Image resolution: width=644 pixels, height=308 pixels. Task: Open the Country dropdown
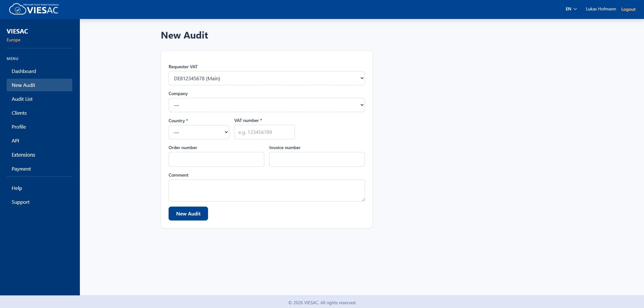pos(199,132)
